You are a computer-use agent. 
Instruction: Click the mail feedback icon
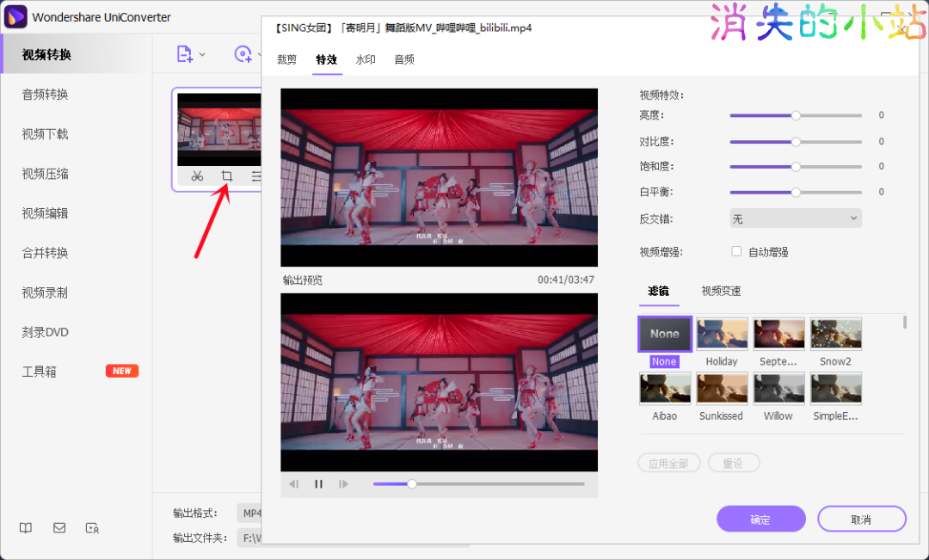pyautogui.click(x=59, y=528)
